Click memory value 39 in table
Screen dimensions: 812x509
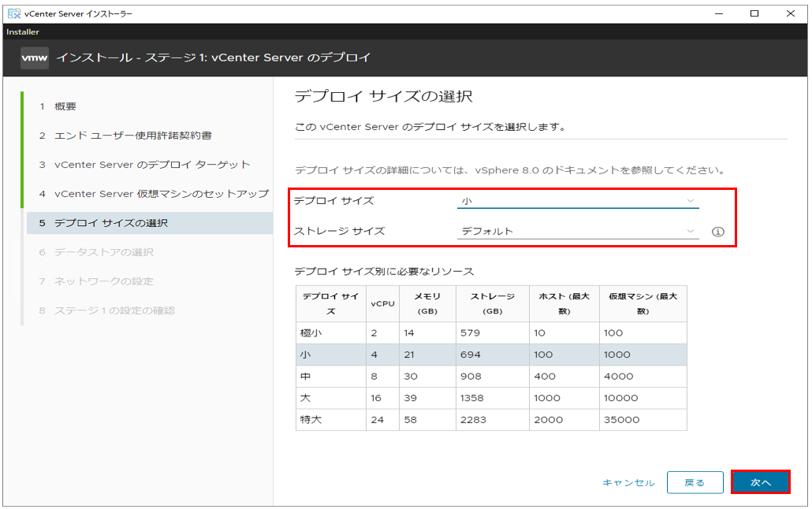point(410,398)
